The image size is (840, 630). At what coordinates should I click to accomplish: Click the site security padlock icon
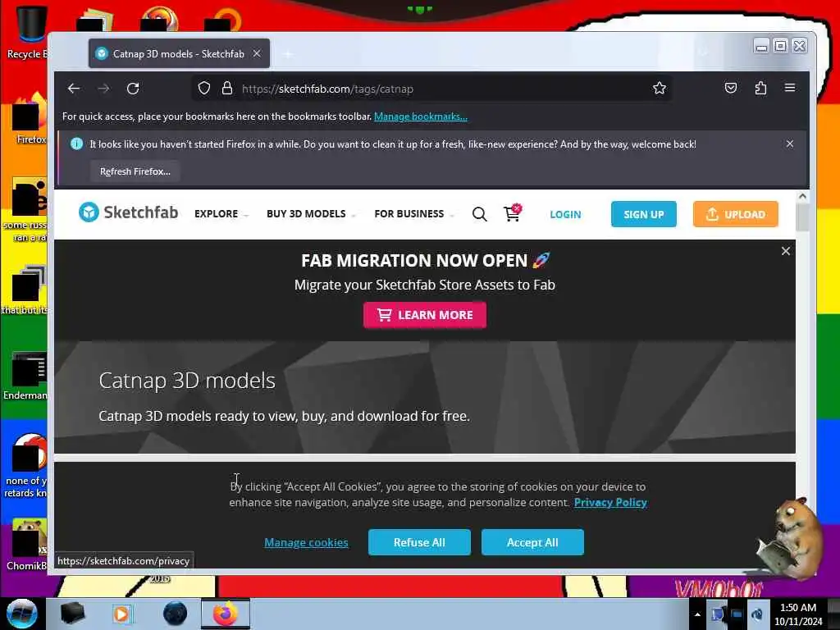[227, 89]
